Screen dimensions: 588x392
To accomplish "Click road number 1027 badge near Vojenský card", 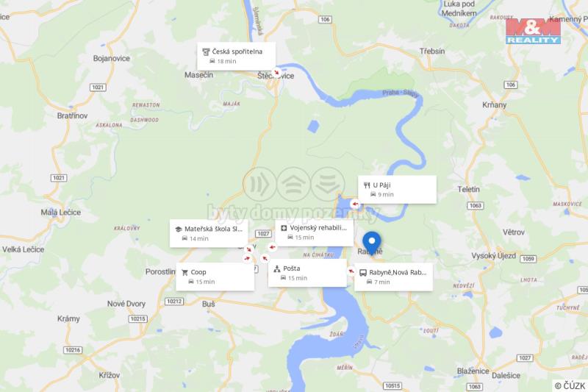I will tap(263, 234).
